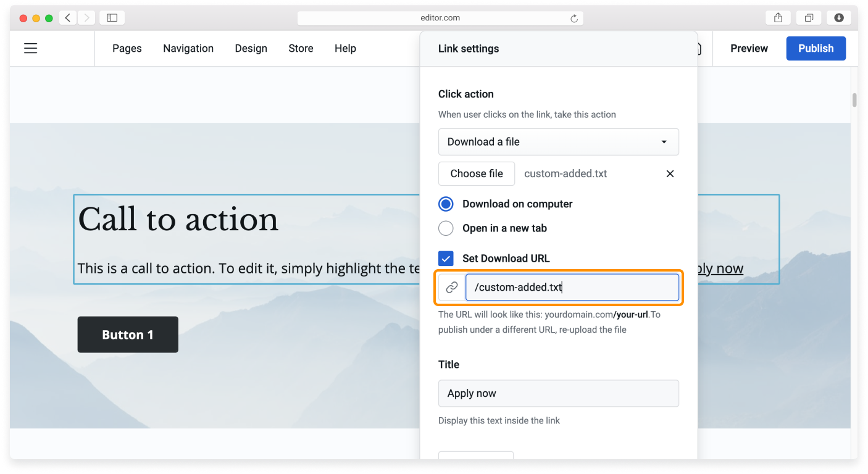Click the editor.com address bar
Image resolution: width=868 pixels, height=474 pixels.
coord(440,18)
